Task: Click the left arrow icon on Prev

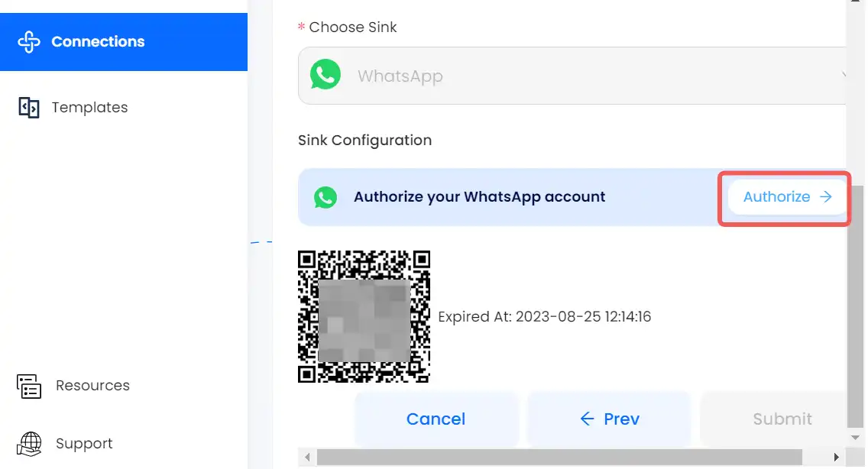Action: pos(587,419)
